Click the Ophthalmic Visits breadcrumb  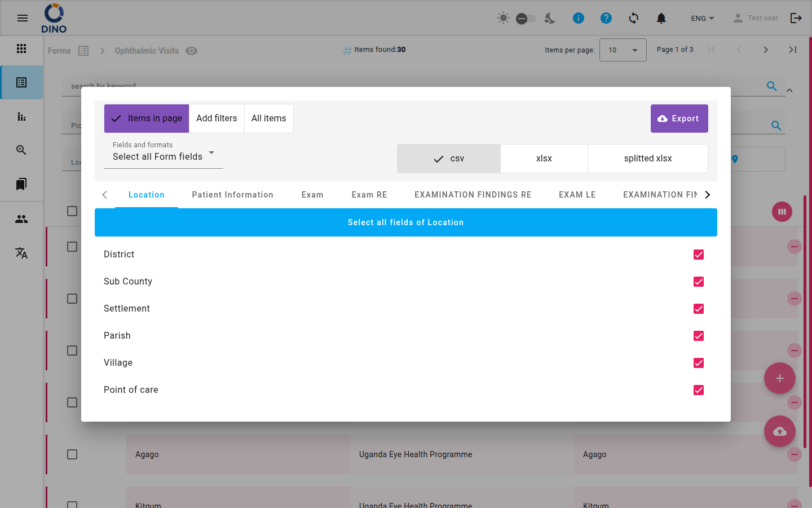pyautogui.click(x=147, y=51)
